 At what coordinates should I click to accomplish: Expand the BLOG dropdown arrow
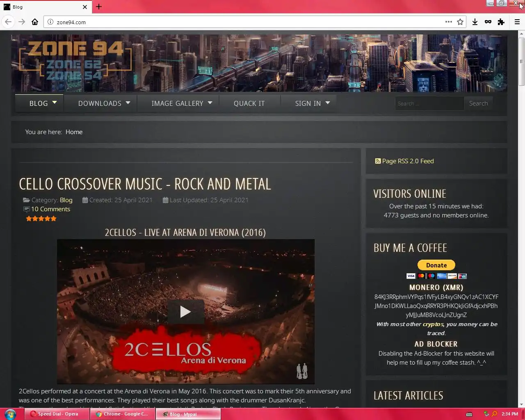55,103
